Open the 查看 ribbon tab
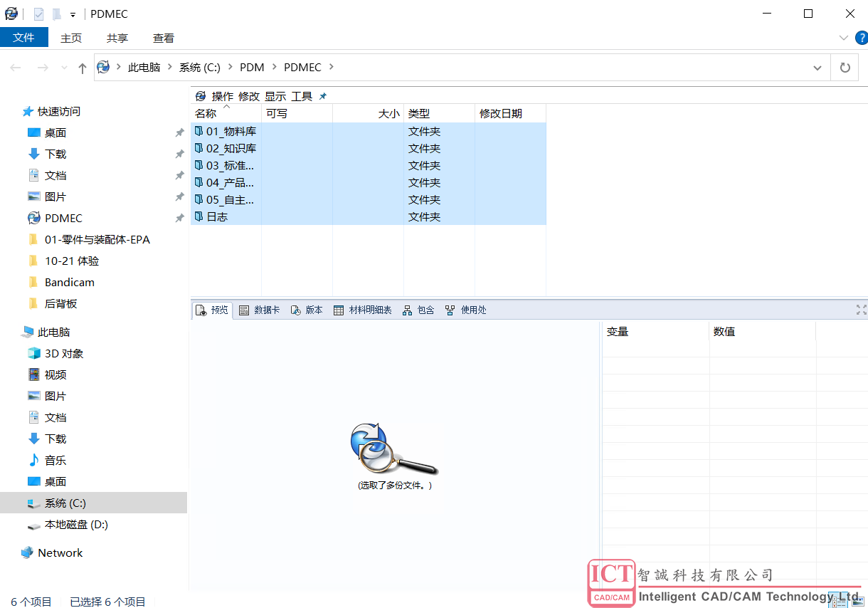Screen dimensions: 868x608 tap(164, 38)
